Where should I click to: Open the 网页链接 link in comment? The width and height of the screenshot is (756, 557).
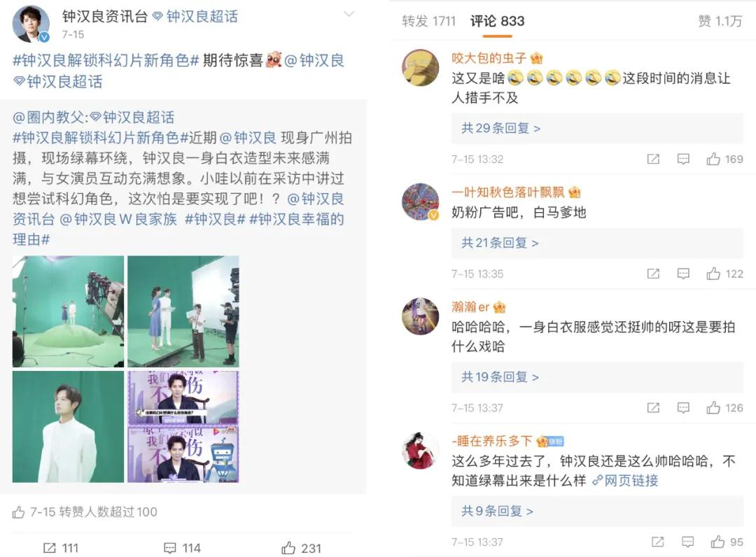[625, 481]
